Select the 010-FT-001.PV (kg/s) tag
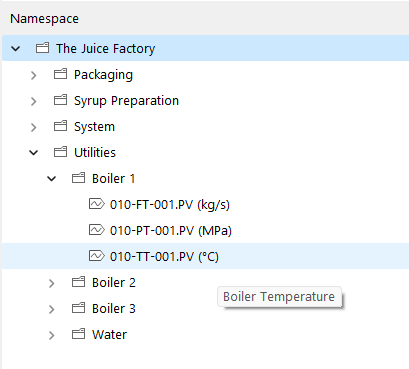 point(170,204)
